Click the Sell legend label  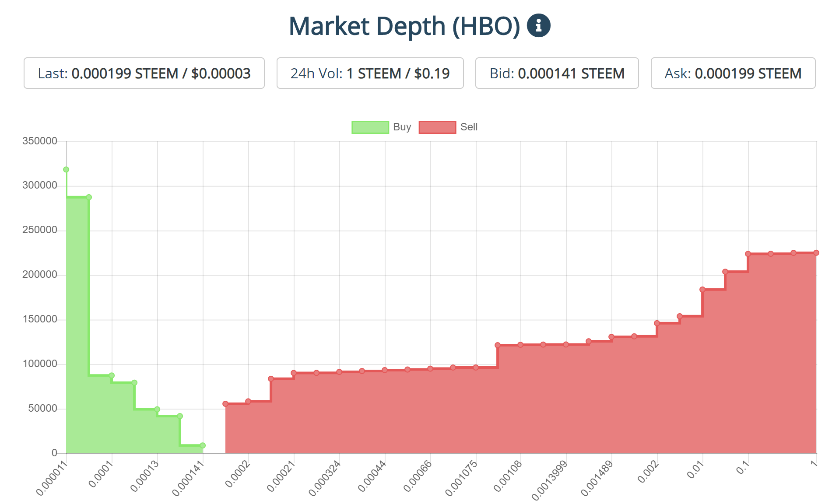pos(469,127)
